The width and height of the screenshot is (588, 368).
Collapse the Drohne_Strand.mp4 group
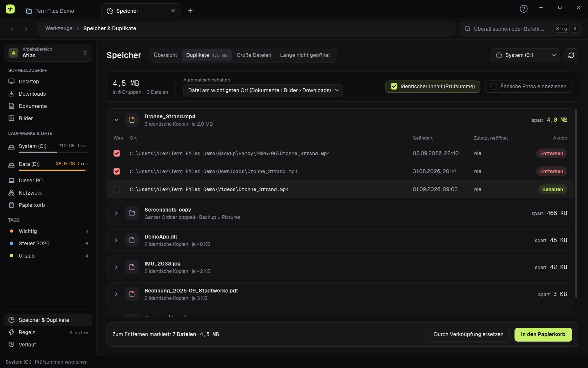(x=116, y=120)
